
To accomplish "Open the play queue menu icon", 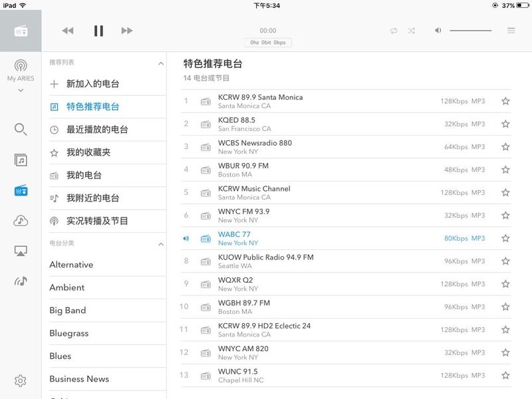I will (x=511, y=31).
